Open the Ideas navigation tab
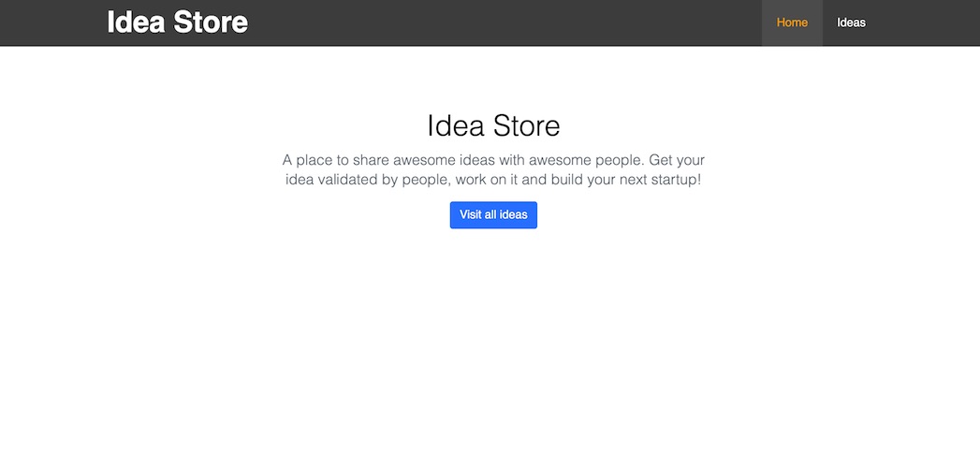Image resolution: width=980 pixels, height=468 pixels. (x=851, y=22)
